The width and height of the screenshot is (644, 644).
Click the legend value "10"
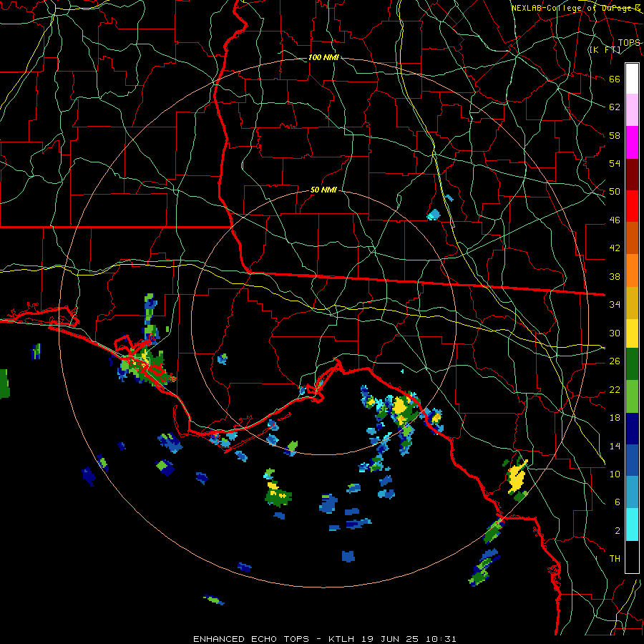point(615,474)
